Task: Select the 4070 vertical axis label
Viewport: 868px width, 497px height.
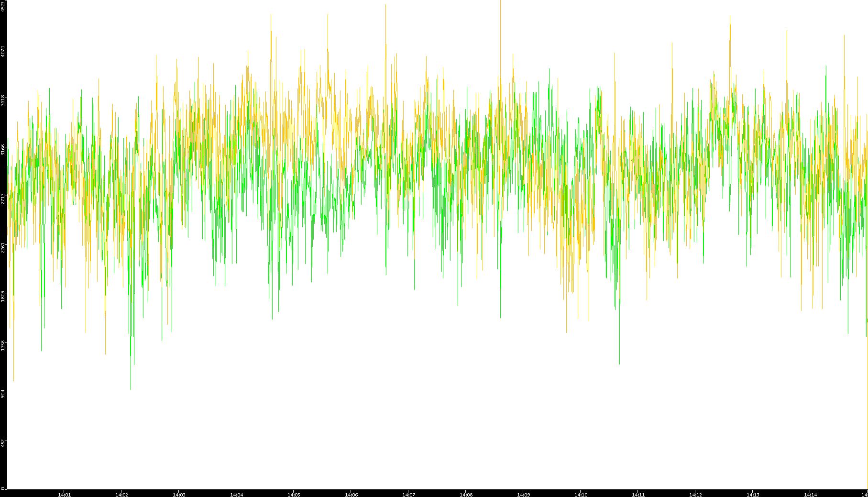Action: click(3, 51)
